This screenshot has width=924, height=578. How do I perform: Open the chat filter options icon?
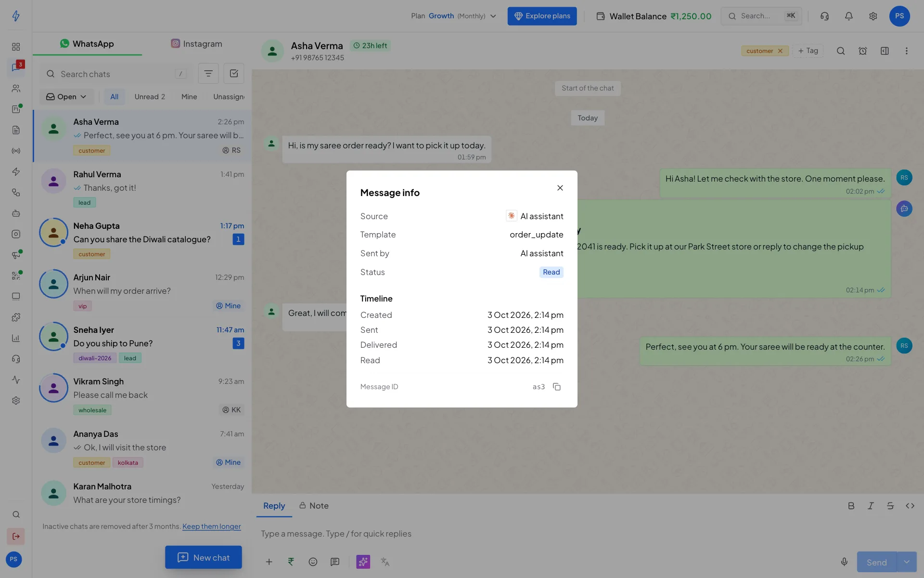click(x=208, y=74)
